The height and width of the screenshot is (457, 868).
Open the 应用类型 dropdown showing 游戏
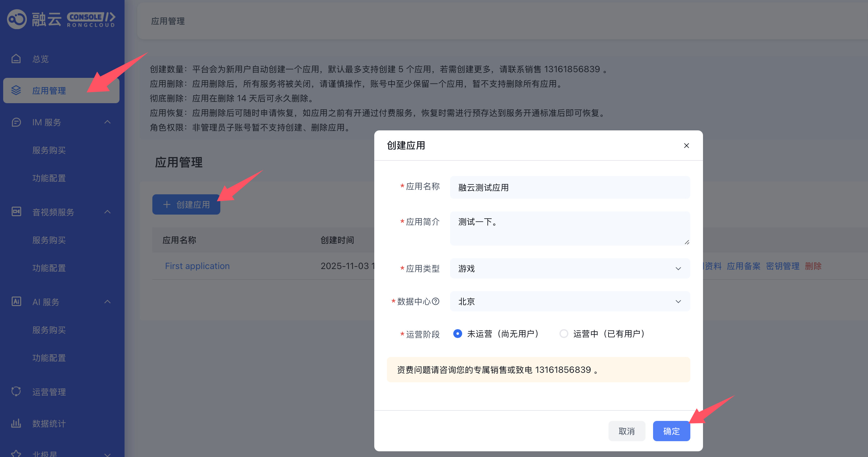pos(570,268)
